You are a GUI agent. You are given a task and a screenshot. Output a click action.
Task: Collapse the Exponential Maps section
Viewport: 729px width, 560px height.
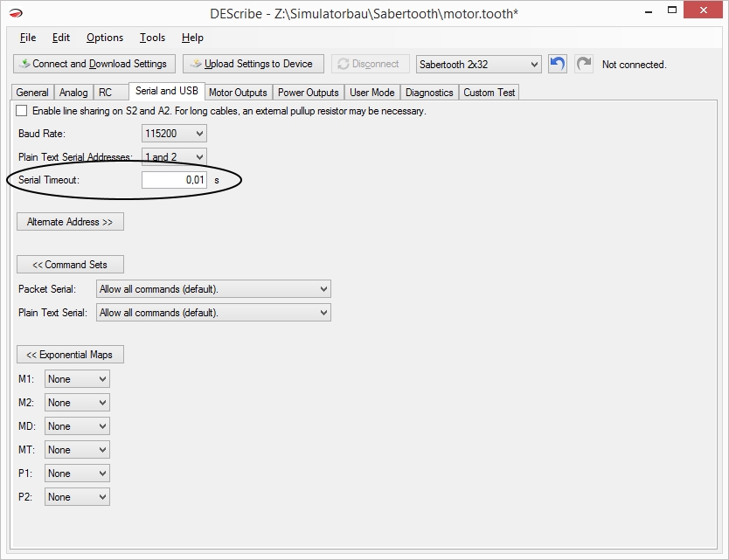point(70,355)
